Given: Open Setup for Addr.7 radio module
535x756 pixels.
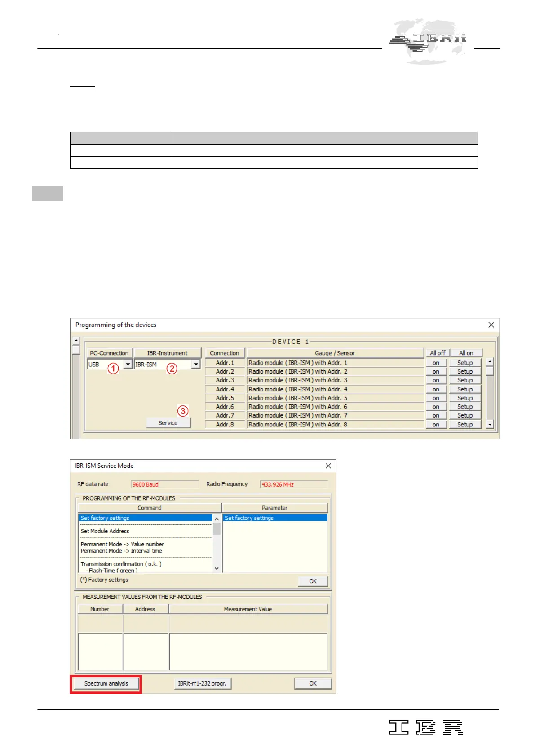Looking at the screenshot, I should [465, 415].
